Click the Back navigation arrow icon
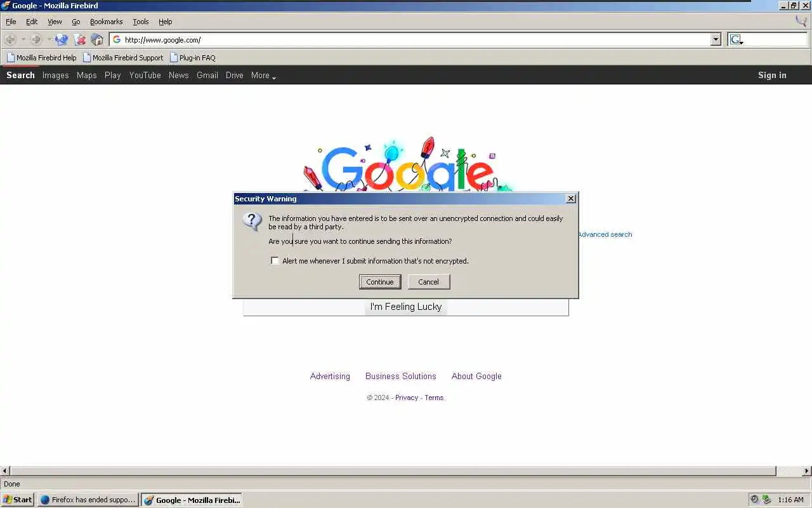Viewport: 812px width, 508px height. coord(11,39)
